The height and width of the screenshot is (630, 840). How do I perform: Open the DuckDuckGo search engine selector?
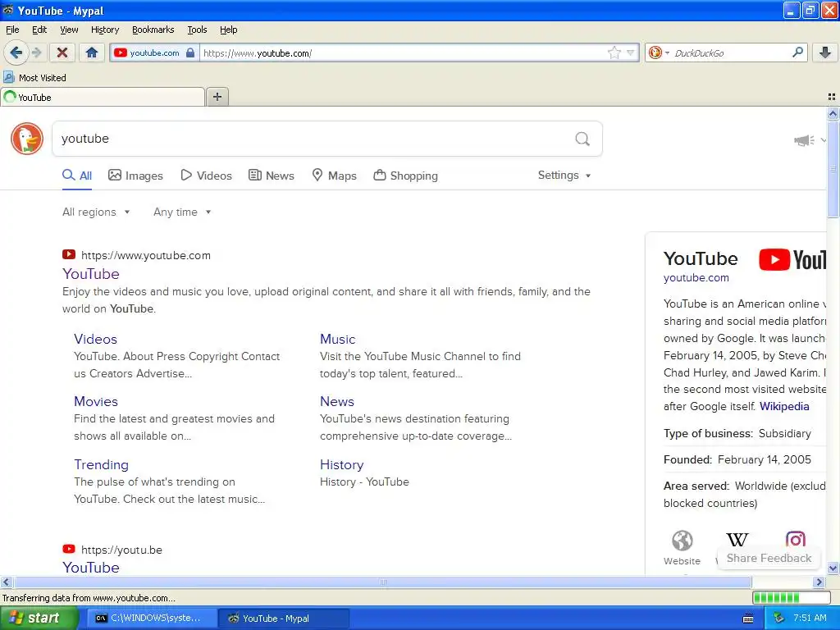[659, 52]
